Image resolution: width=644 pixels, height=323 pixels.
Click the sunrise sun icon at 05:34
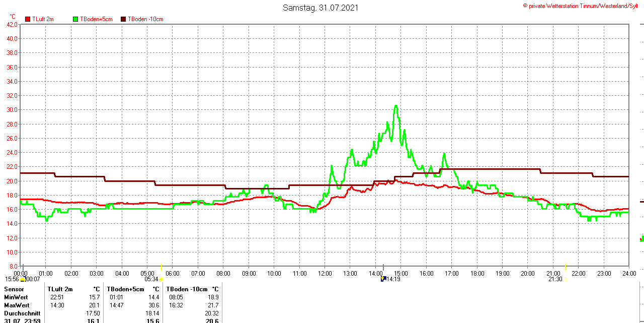pos(161,279)
